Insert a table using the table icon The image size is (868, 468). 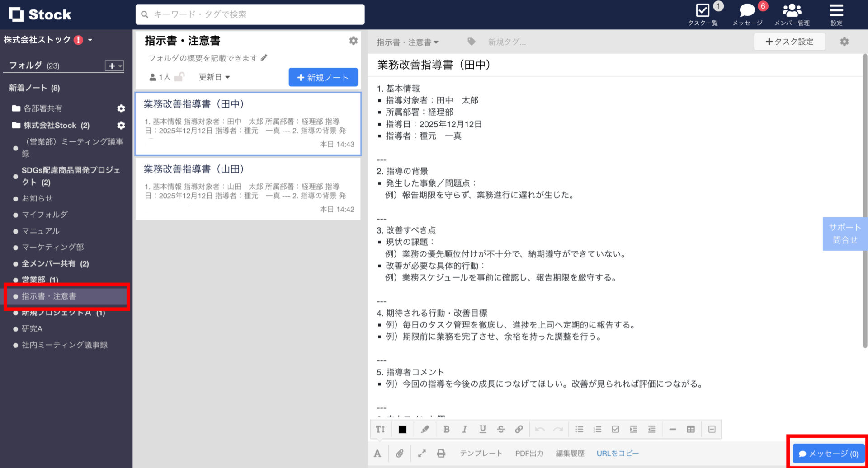(x=691, y=429)
